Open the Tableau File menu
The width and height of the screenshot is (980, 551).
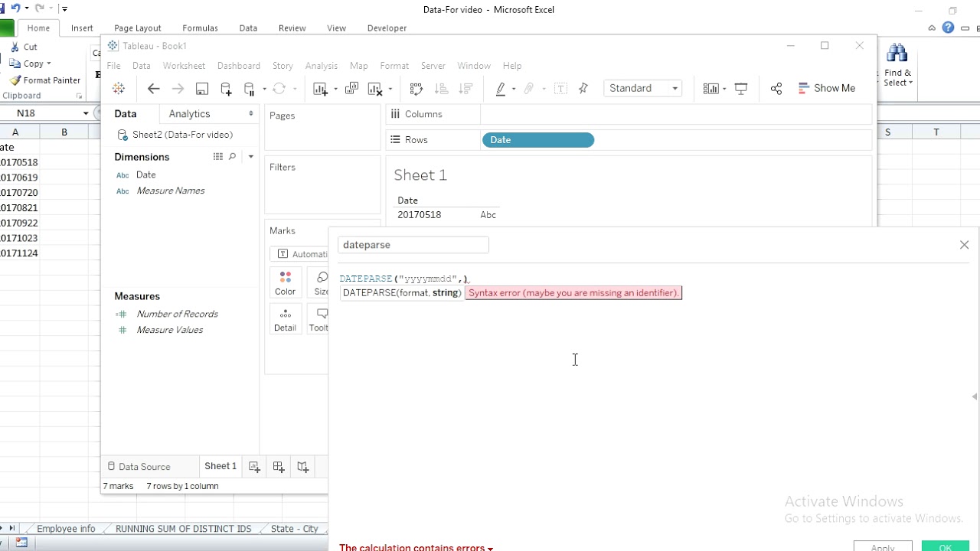click(x=113, y=66)
